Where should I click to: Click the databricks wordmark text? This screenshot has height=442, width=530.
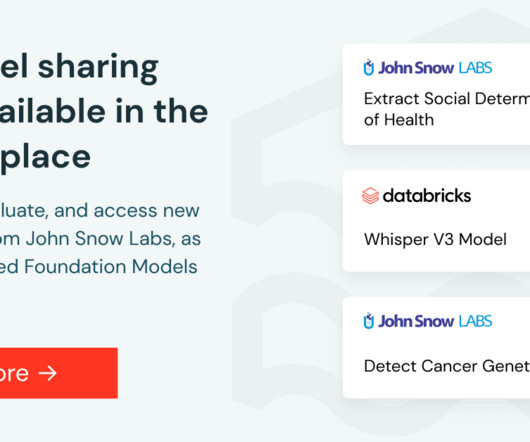pyautogui.click(x=427, y=196)
